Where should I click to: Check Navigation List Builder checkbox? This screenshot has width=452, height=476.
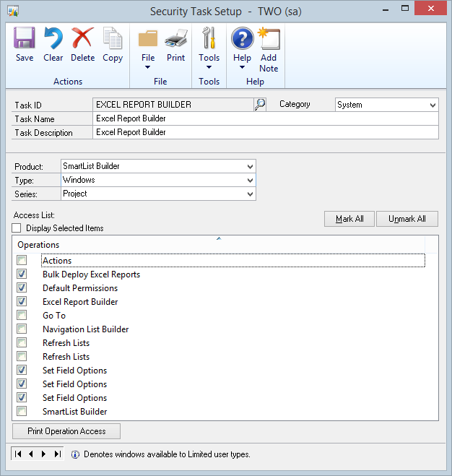coord(22,329)
